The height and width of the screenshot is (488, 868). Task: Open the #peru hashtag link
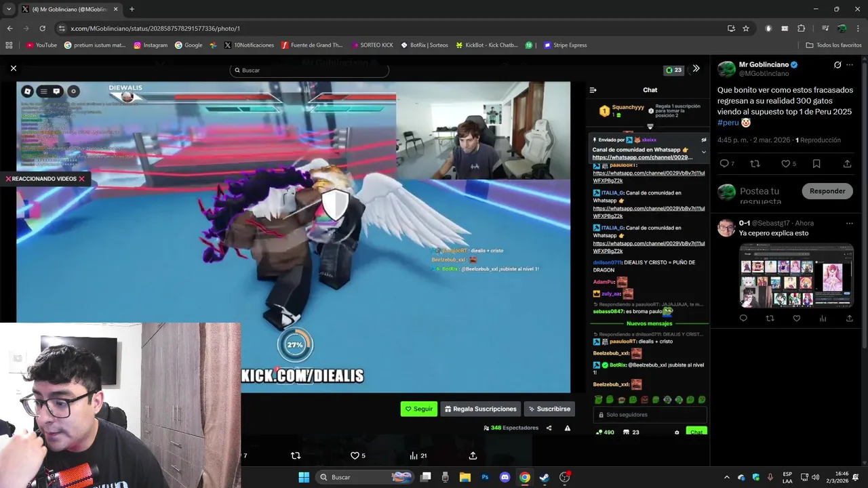tap(728, 123)
